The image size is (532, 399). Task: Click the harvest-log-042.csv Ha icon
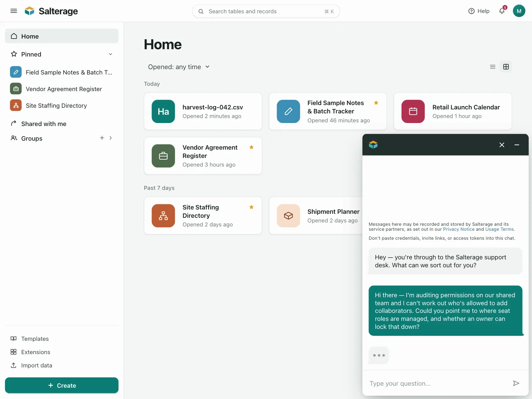pos(163,111)
